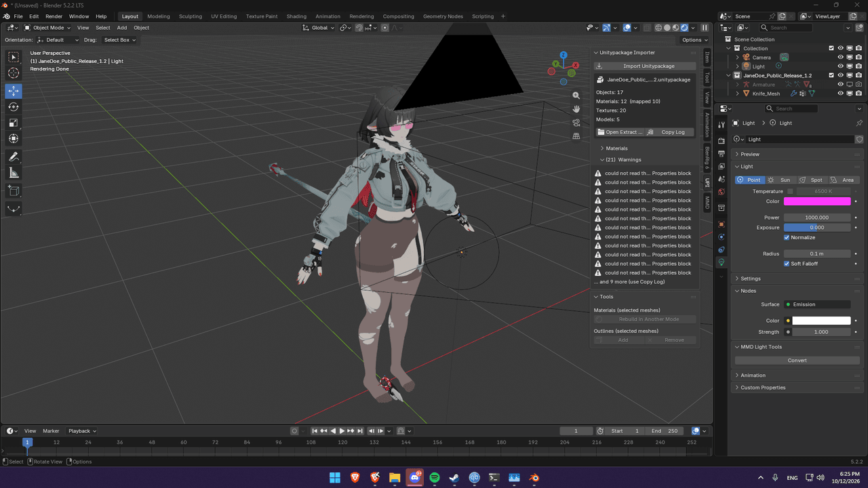Image resolution: width=868 pixels, height=488 pixels.
Task: Open the Global orientation dropdown
Action: [319, 28]
